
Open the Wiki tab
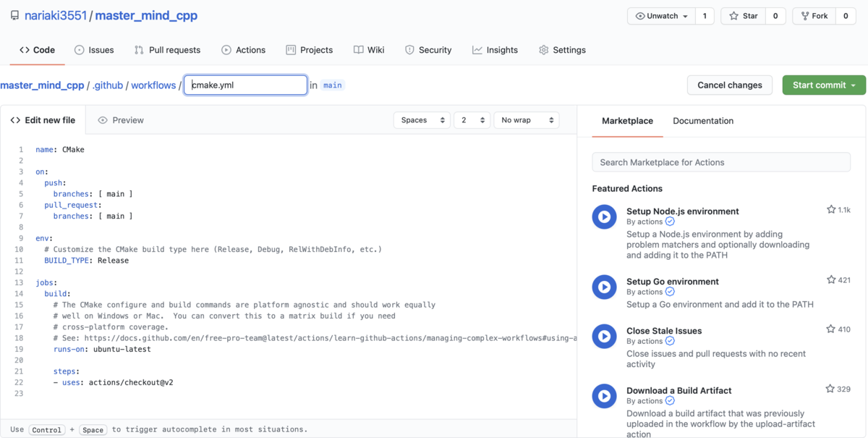pyautogui.click(x=369, y=50)
